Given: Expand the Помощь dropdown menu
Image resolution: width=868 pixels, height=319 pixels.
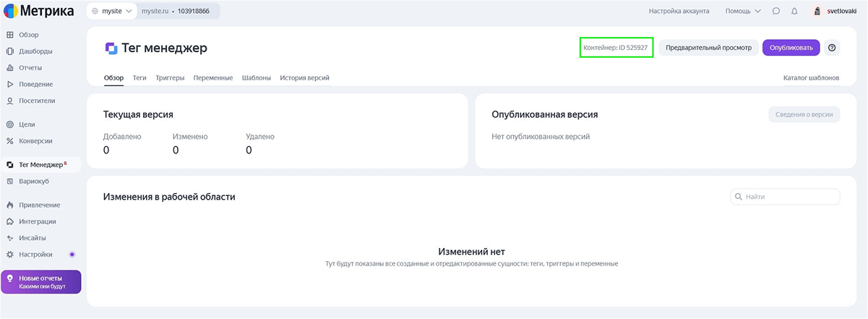Looking at the screenshot, I should point(743,11).
